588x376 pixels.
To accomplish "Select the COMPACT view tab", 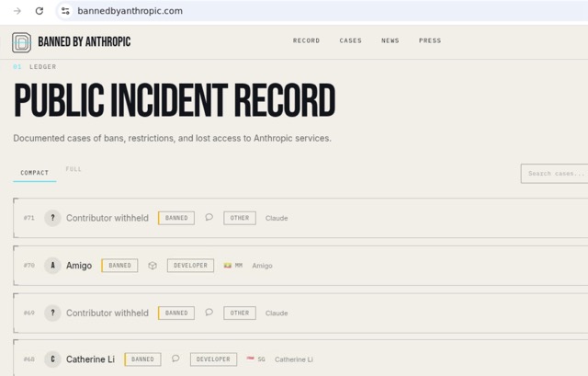I will point(35,173).
